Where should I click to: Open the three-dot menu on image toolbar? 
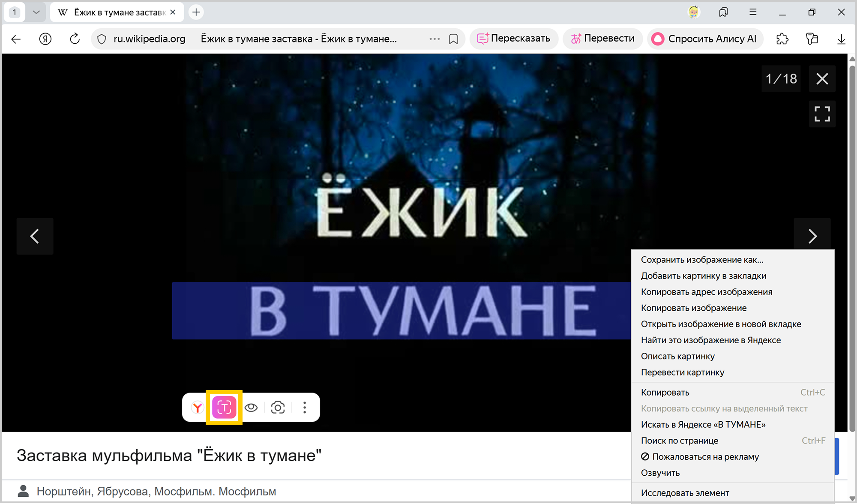tap(305, 408)
